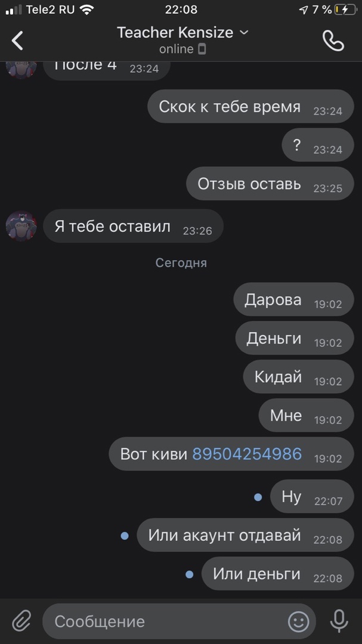Tap the 'Или деньги' message bubble
This screenshot has height=644, width=362.
tap(277, 574)
